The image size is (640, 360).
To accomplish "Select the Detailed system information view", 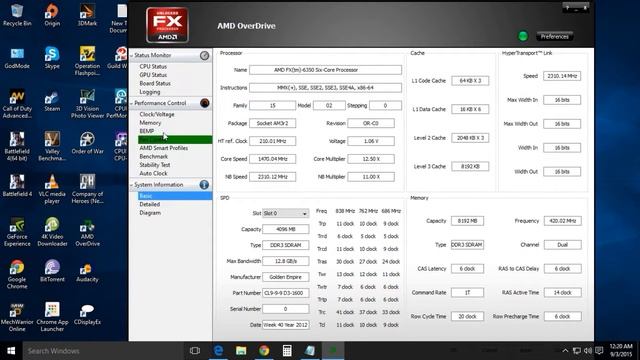I will pyautogui.click(x=150, y=204).
